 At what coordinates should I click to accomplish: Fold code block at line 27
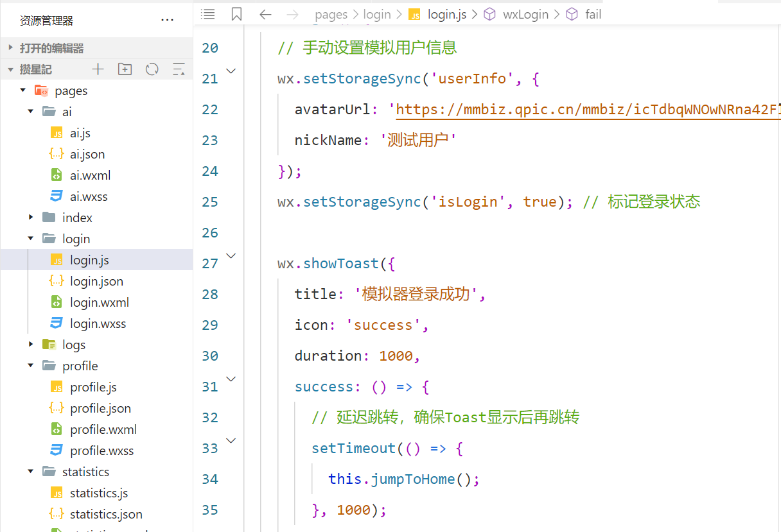[x=231, y=256]
